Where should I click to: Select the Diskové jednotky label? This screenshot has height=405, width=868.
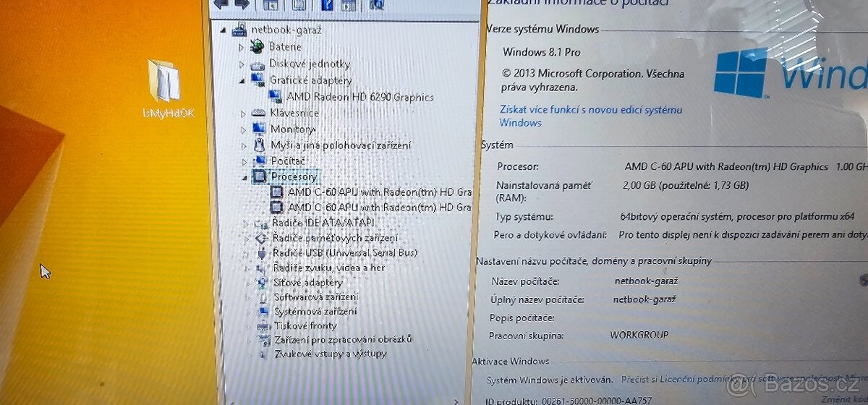click(x=310, y=64)
